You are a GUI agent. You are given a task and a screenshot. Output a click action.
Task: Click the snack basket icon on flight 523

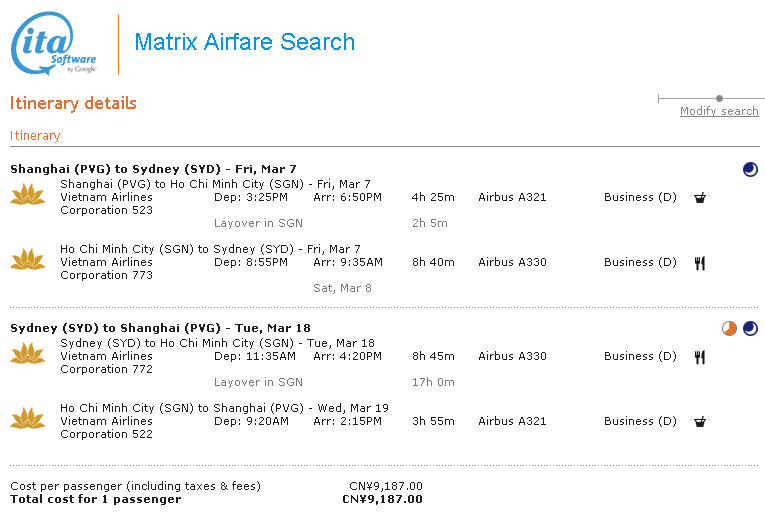(x=700, y=198)
